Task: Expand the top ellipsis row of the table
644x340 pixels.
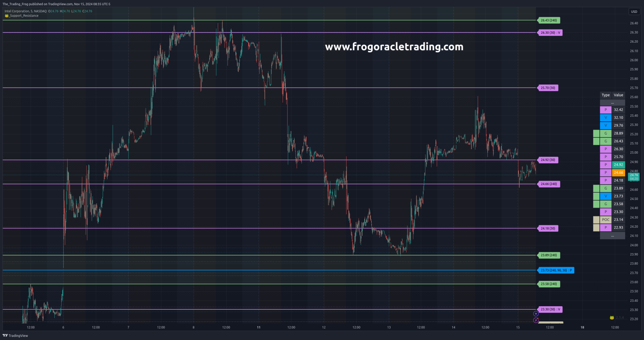Action: (x=613, y=103)
